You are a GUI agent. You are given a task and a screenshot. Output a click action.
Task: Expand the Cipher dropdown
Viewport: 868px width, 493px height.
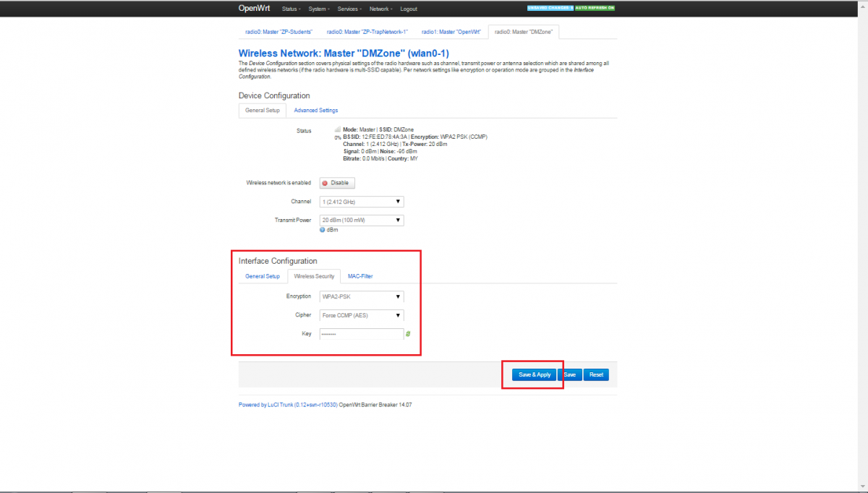pyautogui.click(x=362, y=315)
